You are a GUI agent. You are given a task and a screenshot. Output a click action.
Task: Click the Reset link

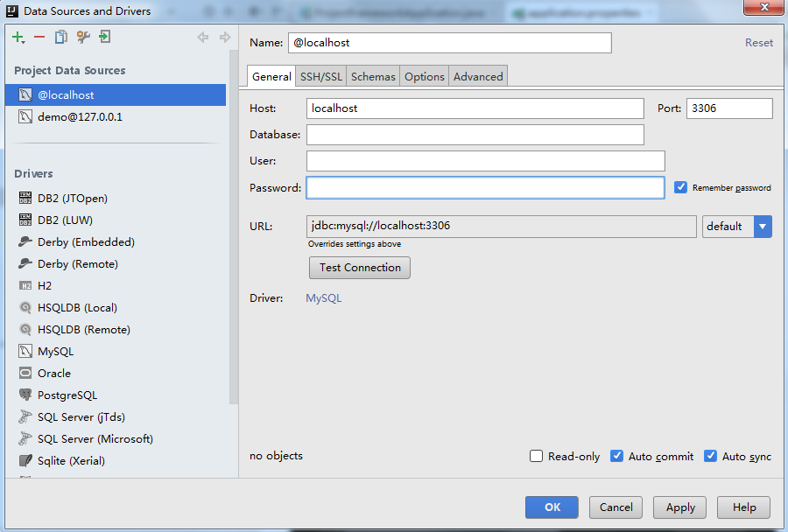[x=758, y=42]
